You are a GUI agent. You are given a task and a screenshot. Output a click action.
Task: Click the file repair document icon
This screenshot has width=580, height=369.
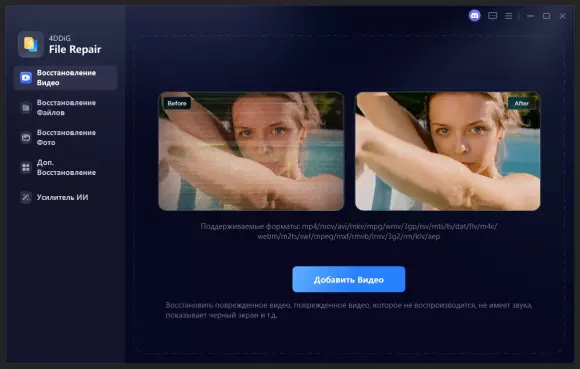tap(26, 108)
